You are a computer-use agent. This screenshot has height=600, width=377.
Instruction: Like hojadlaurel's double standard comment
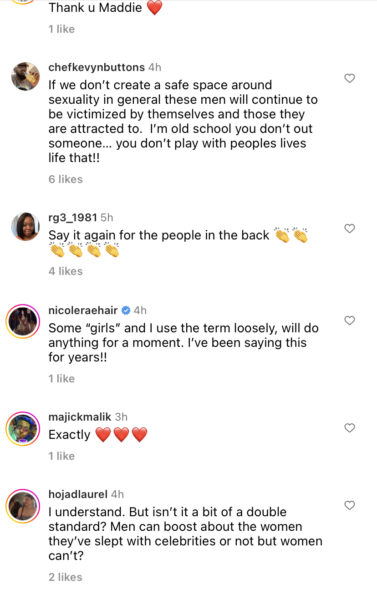click(x=349, y=505)
